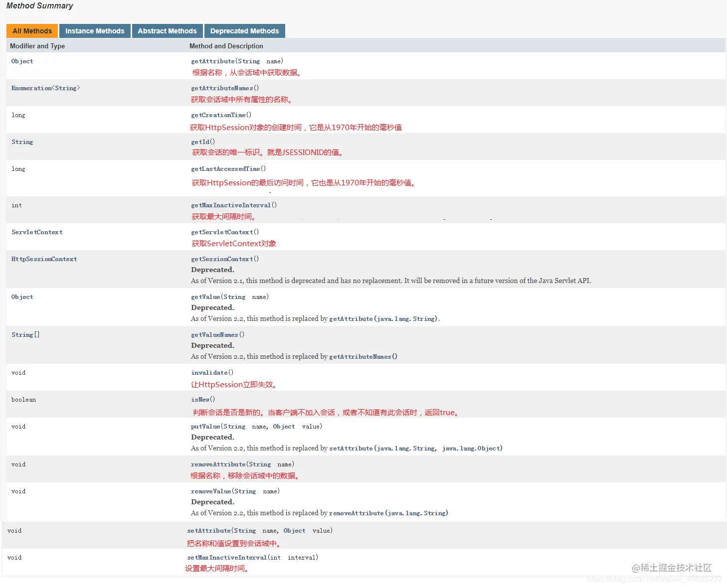
Task: Follow the String[] return type link
Action: coord(22,335)
